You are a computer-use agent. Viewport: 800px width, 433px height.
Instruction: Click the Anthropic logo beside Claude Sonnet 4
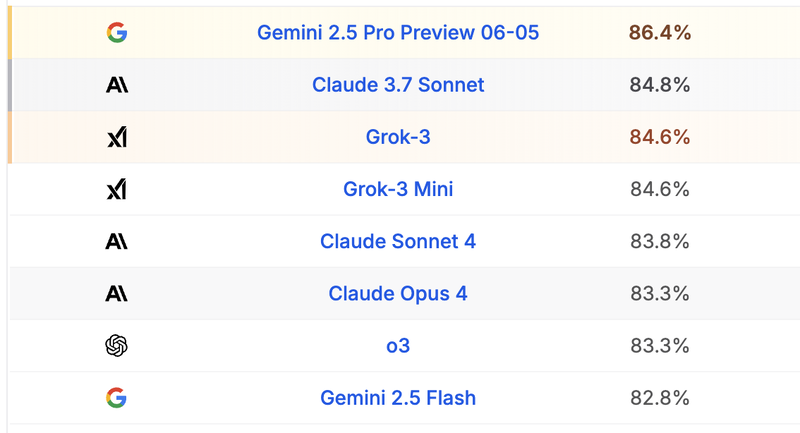(x=117, y=241)
